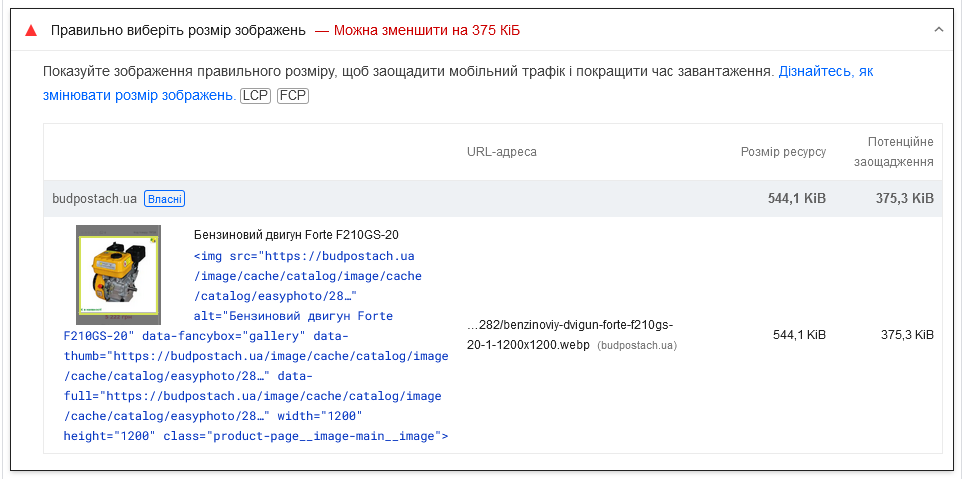The image size is (975, 479).
Task: Open the 'Дізнайтесь, як змінювати розмір зображень' link
Action: pos(458,83)
